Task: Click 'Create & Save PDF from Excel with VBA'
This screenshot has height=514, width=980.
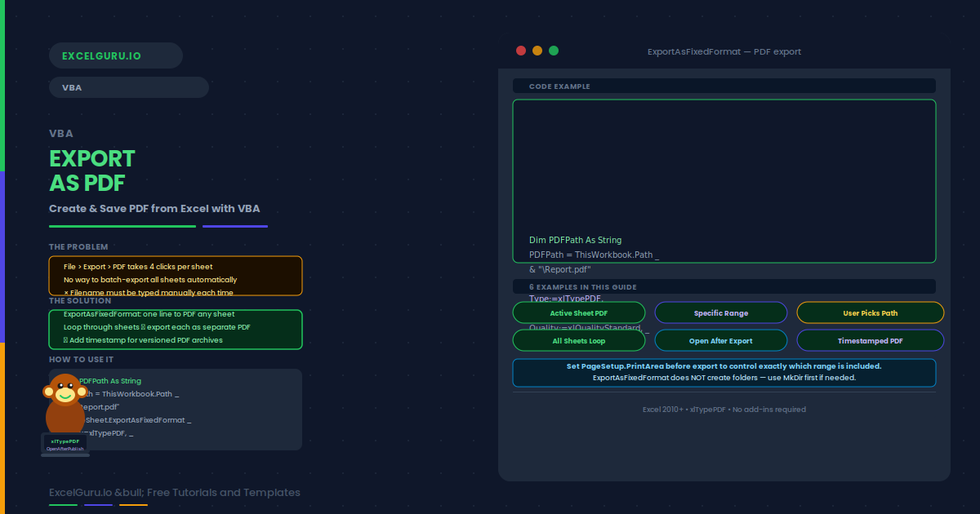Action: [x=154, y=209]
